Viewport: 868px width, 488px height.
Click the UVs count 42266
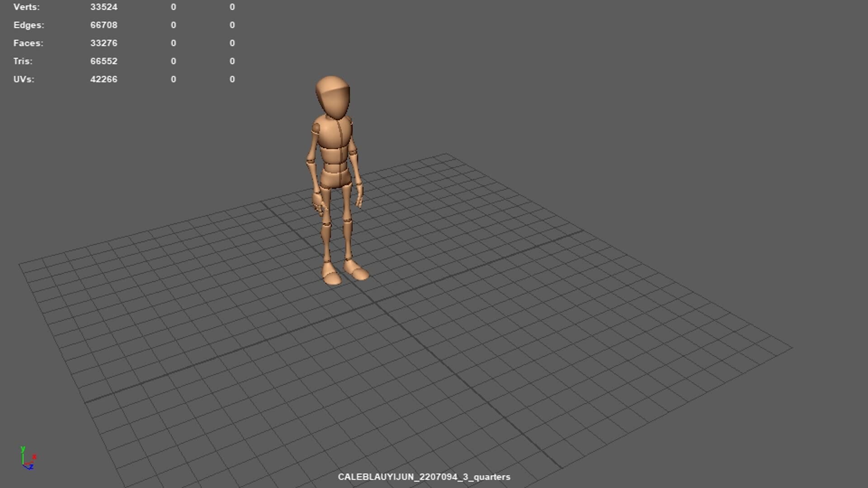pos(104,79)
